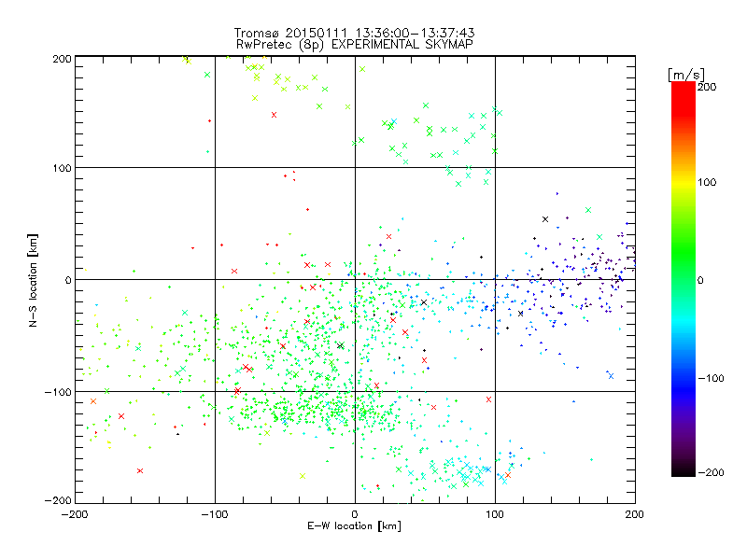Click the x-axis tick label "200"
The height and width of the screenshot is (560, 747).
click(635, 514)
